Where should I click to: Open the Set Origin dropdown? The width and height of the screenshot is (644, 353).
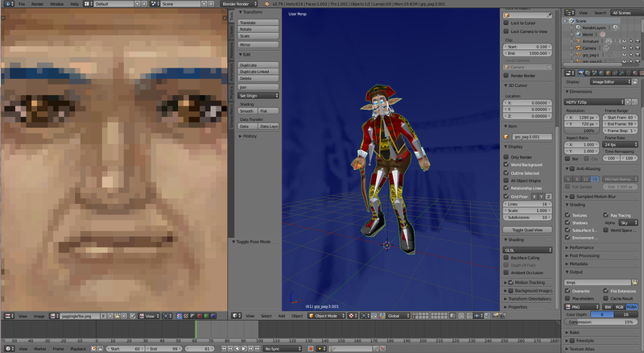[x=258, y=95]
